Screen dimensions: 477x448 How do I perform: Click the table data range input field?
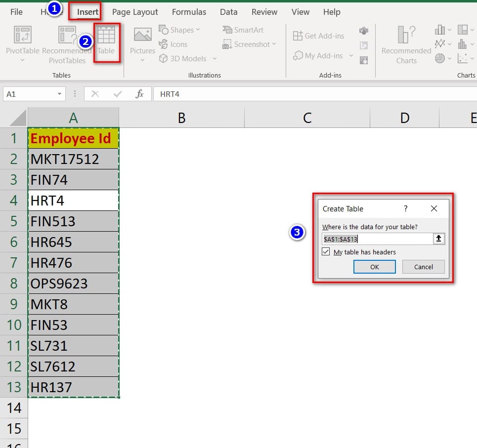[377, 239]
